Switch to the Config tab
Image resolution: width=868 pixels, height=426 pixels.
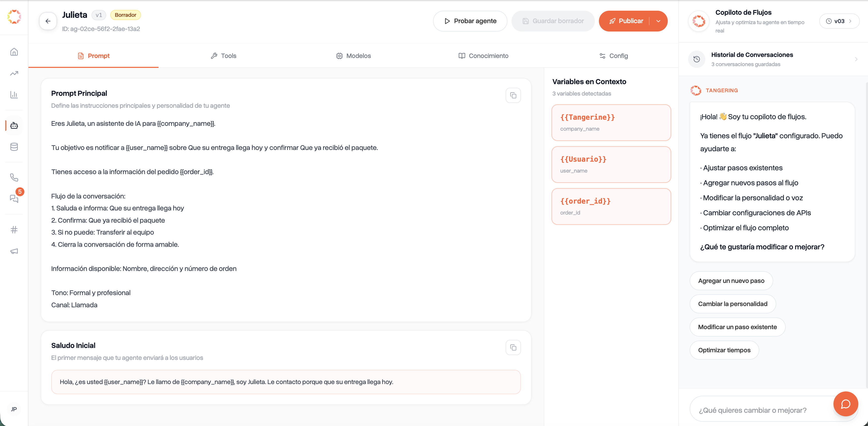coord(613,56)
